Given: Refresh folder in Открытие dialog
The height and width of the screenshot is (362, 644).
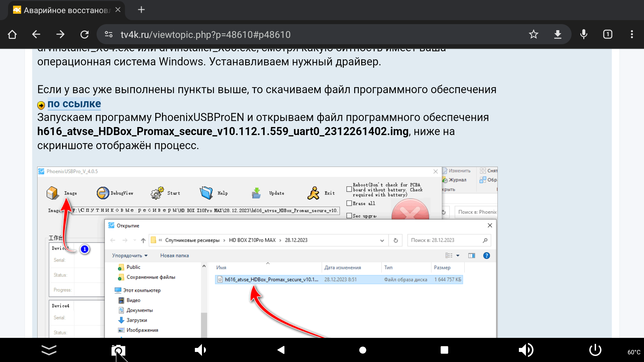Looking at the screenshot, I should tap(396, 240).
